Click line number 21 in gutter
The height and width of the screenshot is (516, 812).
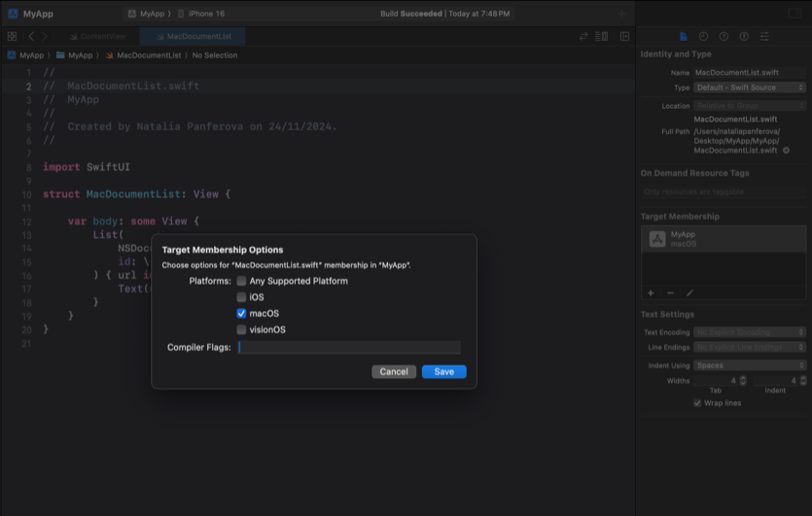pos(26,344)
